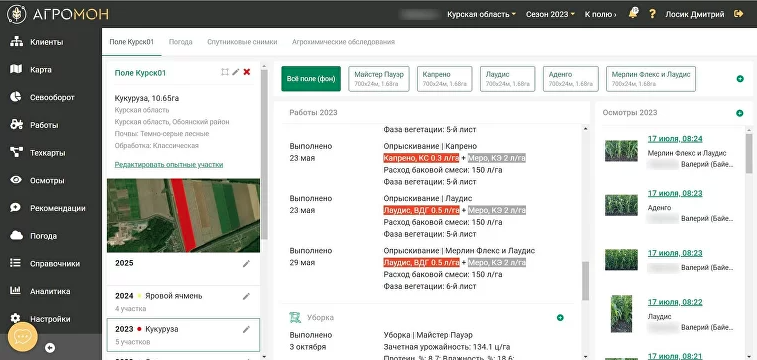The width and height of the screenshot is (757, 360).
Task: Click the Агромон logo icon
Action: point(16,14)
